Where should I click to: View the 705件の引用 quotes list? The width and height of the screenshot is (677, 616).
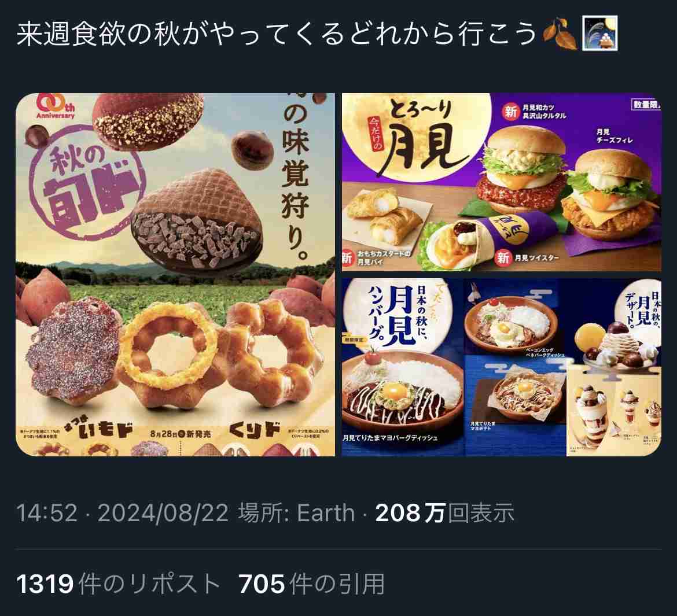pos(311,584)
